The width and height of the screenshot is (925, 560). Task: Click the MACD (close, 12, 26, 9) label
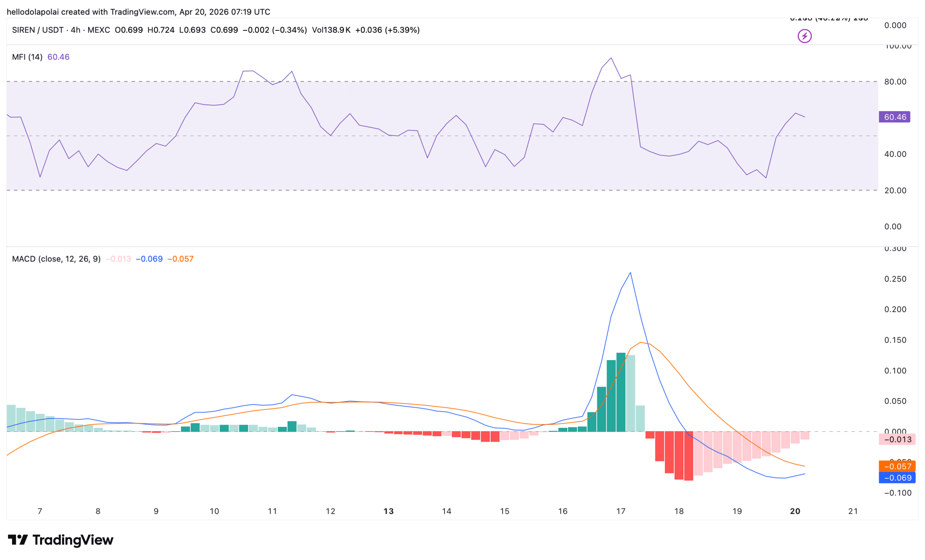[x=56, y=259]
